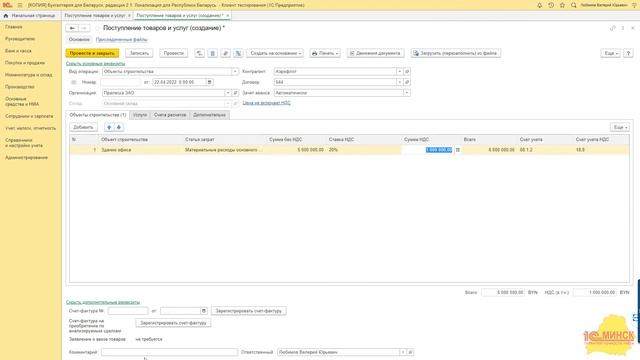The height and width of the screenshot is (360, 640).
Task: Click into the Комментарий input field
Action: (169, 352)
